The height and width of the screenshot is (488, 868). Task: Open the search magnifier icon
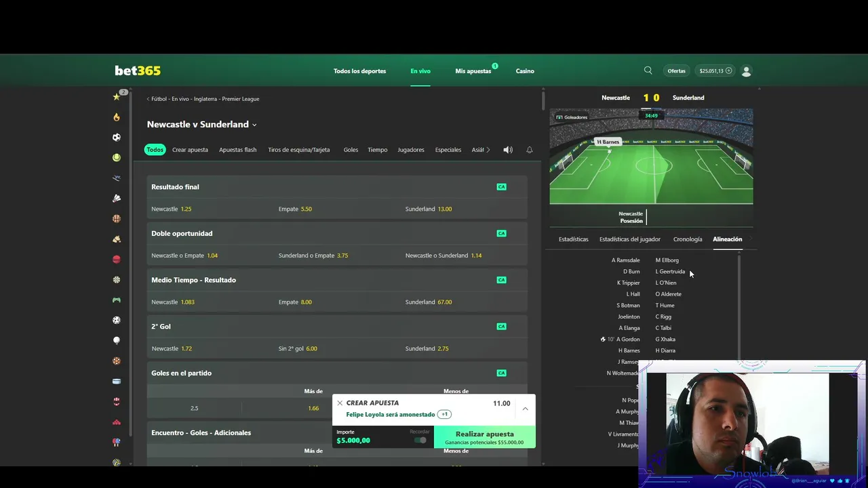[648, 70]
